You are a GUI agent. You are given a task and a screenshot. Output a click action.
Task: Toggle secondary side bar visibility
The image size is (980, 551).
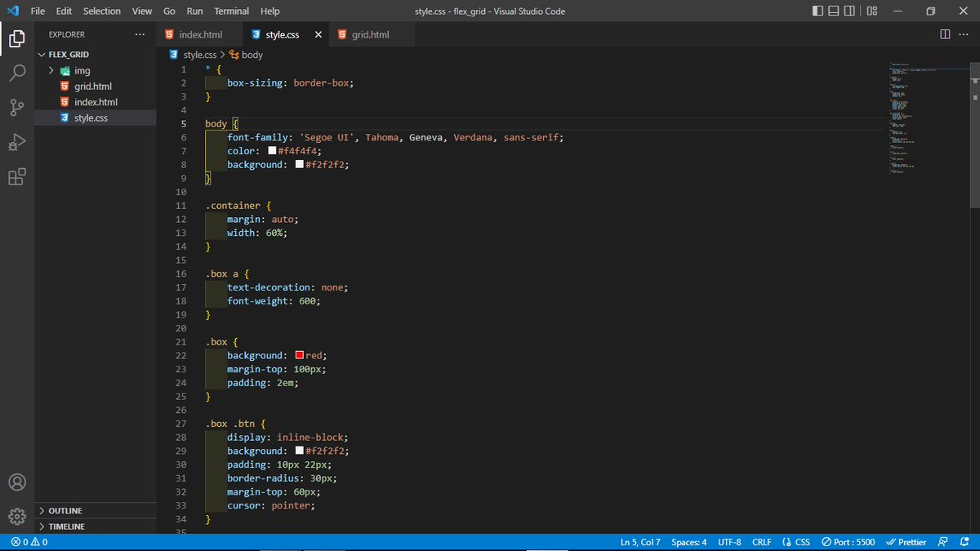coord(851,11)
